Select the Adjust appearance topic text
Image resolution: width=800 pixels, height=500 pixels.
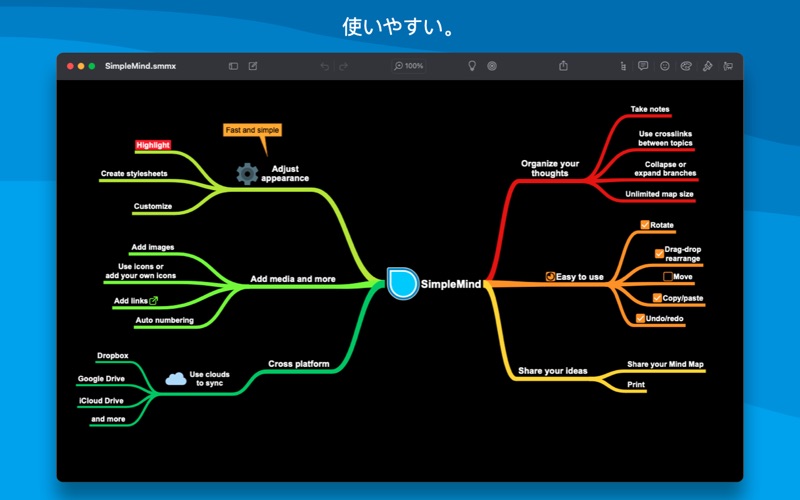[x=285, y=173]
